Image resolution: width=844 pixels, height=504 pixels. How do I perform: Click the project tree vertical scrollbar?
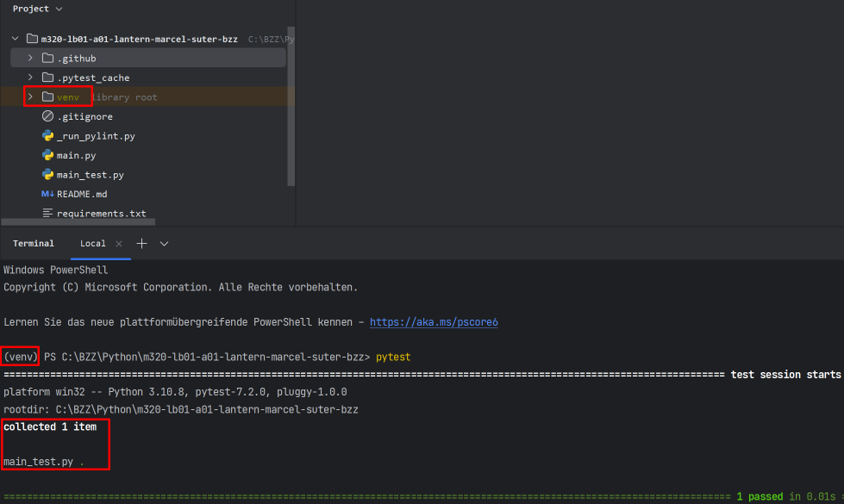[291, 107]
